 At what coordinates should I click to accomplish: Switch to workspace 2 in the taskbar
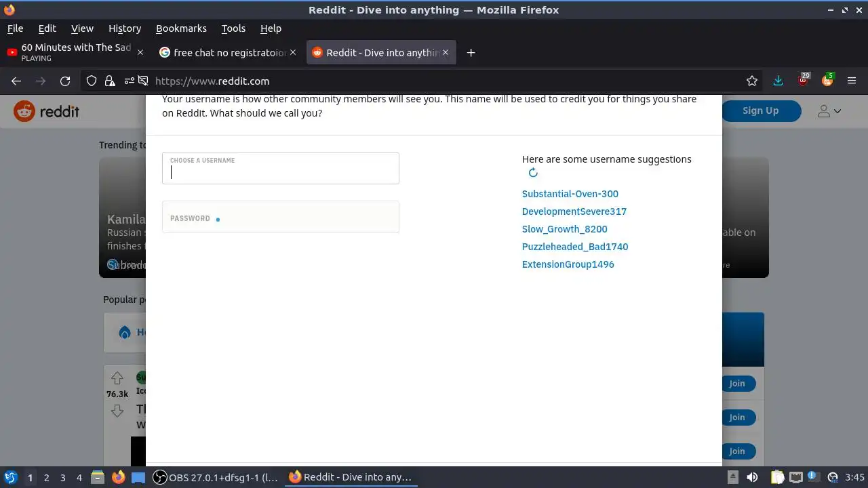(46, 477)
